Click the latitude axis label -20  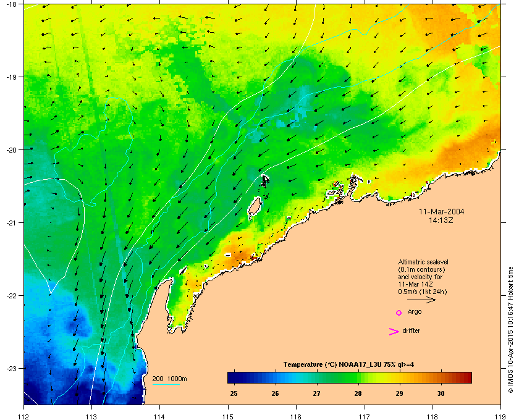click(12, 149)
